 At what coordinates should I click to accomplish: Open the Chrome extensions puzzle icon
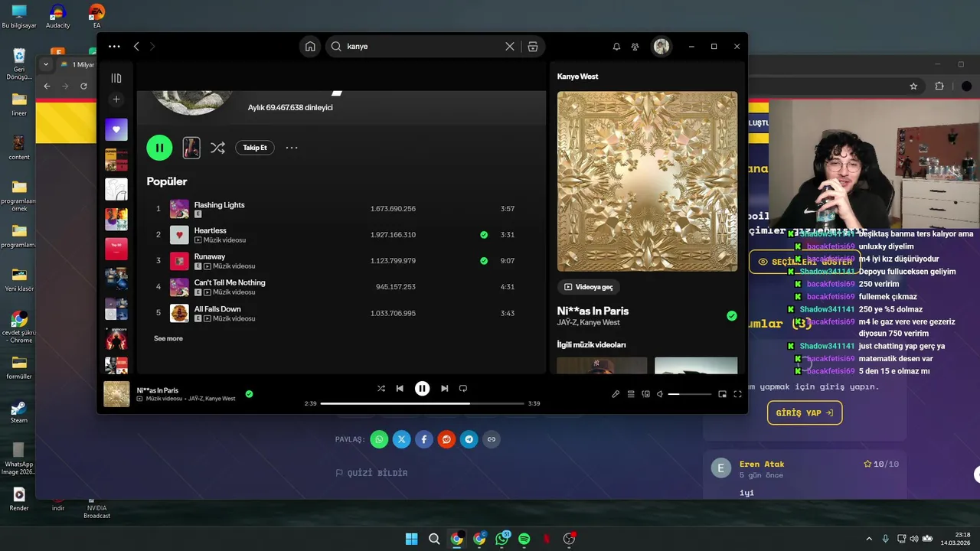pos(939,86)
